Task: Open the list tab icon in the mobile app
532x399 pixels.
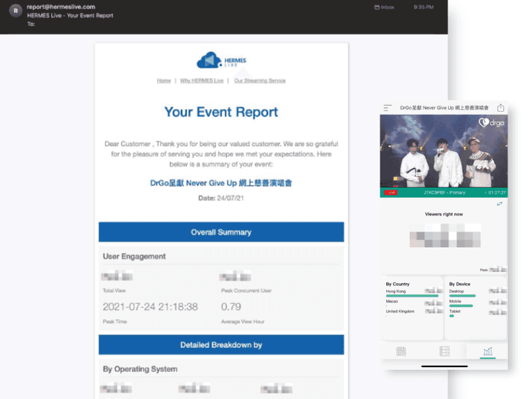Action: [x=444, y=351]
